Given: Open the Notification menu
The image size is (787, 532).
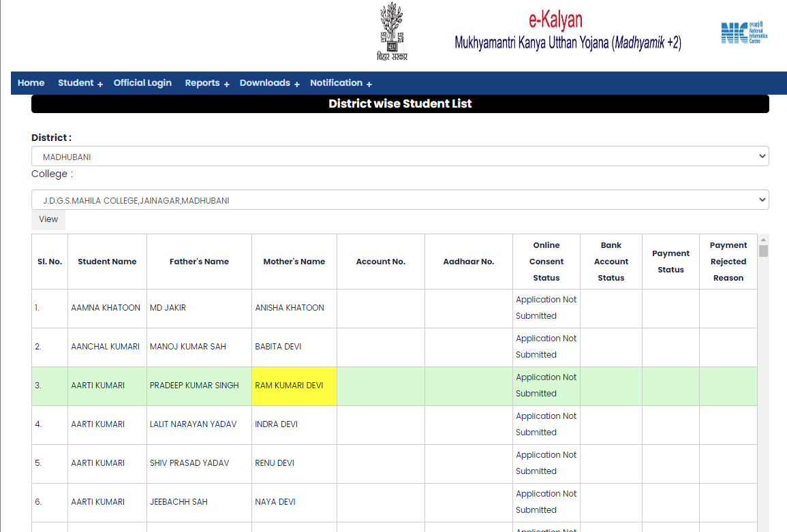Looking at the screenshot, I should coord(336,83).
